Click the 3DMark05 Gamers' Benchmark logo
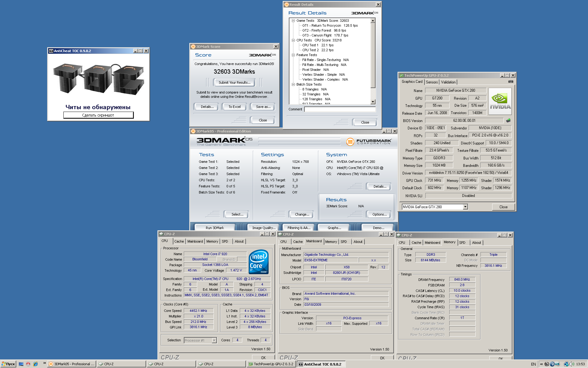This screenshot has height=368, width=588. coord(224,142)
